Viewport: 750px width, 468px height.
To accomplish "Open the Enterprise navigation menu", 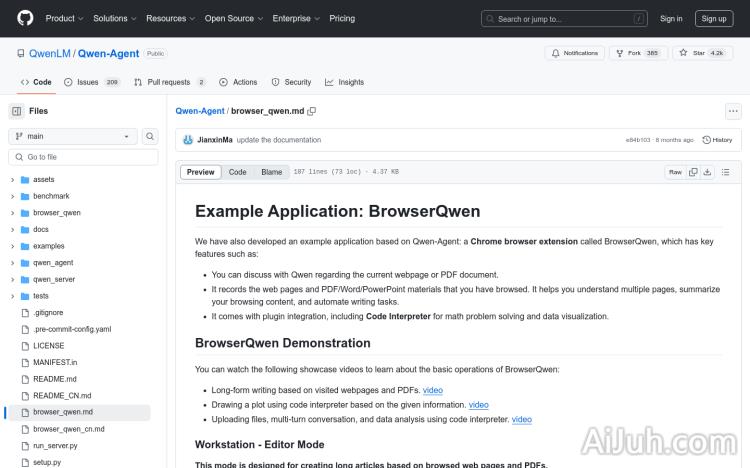I will tap(296, 18).
